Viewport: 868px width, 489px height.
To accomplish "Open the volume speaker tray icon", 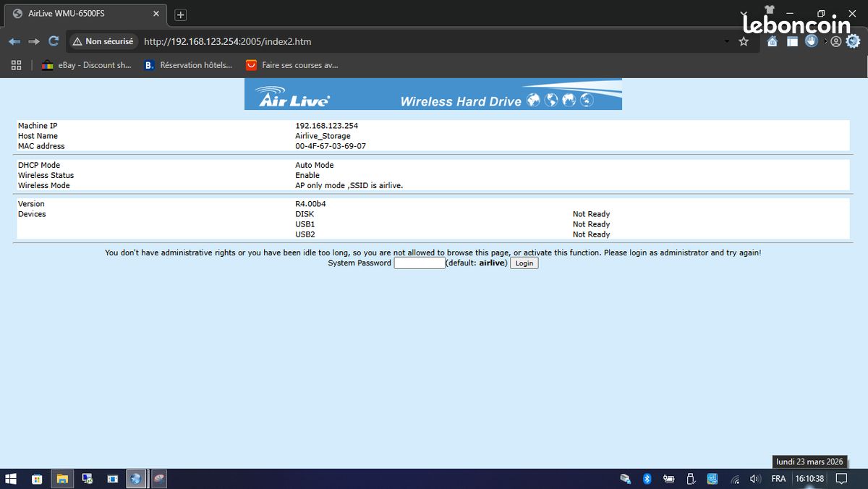I will pos(755,479).
